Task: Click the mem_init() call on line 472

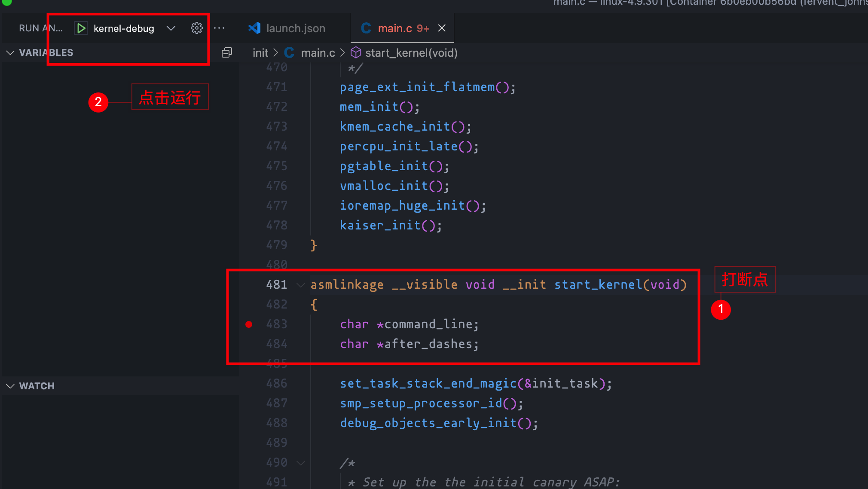Action: coord(379,107)
